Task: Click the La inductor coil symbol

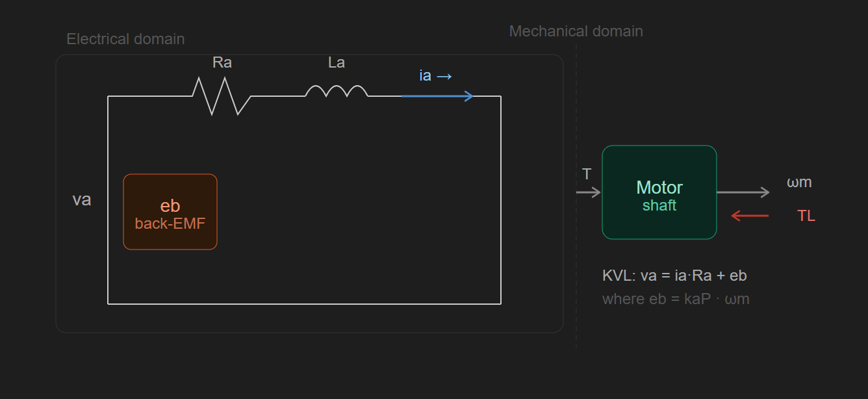Action: [337, 91]
